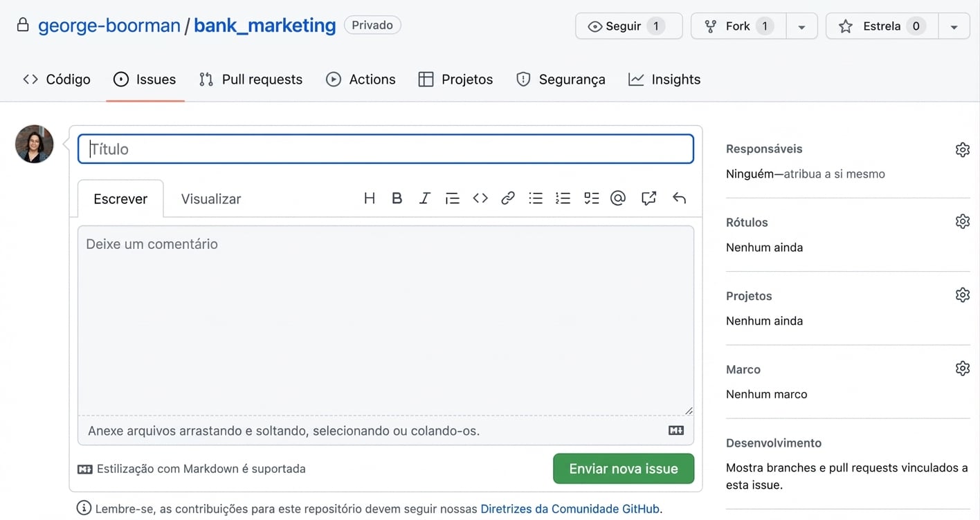Click the Markdown é suportada link
980x520 pixels.
(x=192, y=469)
